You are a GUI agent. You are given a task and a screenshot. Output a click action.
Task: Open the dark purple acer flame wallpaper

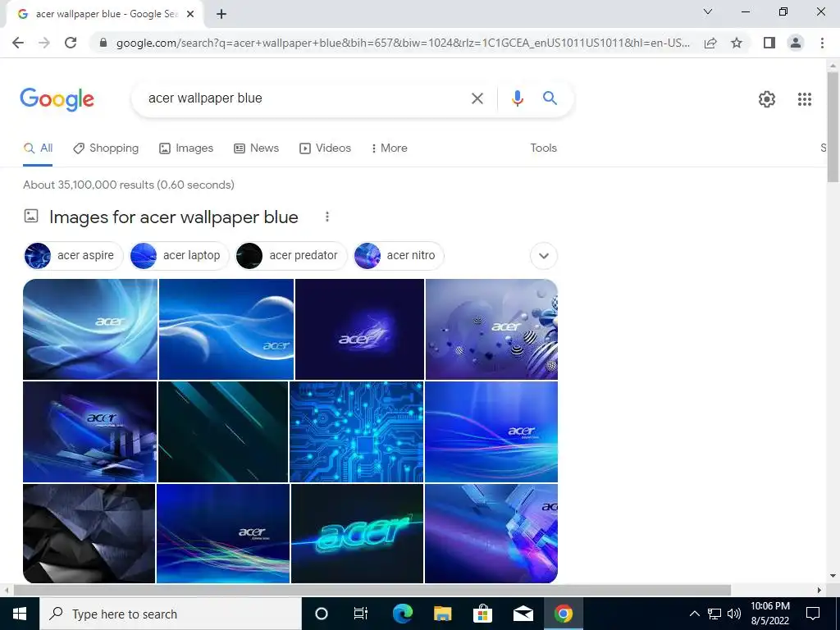[359, 329]
